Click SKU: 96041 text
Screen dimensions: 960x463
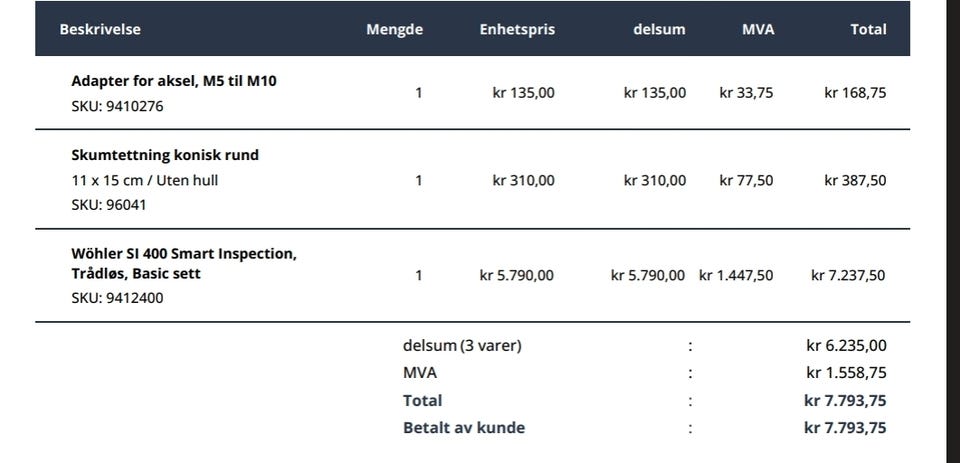[x=109, y=205]
